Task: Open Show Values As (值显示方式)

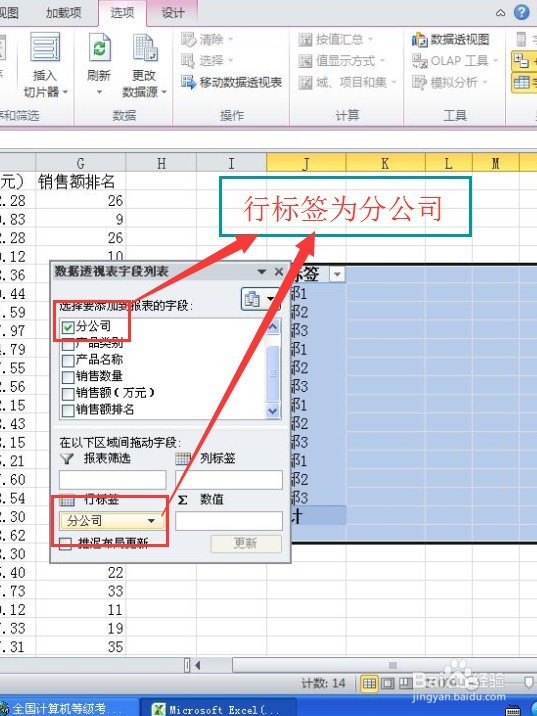Action: pyautogui.click(x=342, y=61)
